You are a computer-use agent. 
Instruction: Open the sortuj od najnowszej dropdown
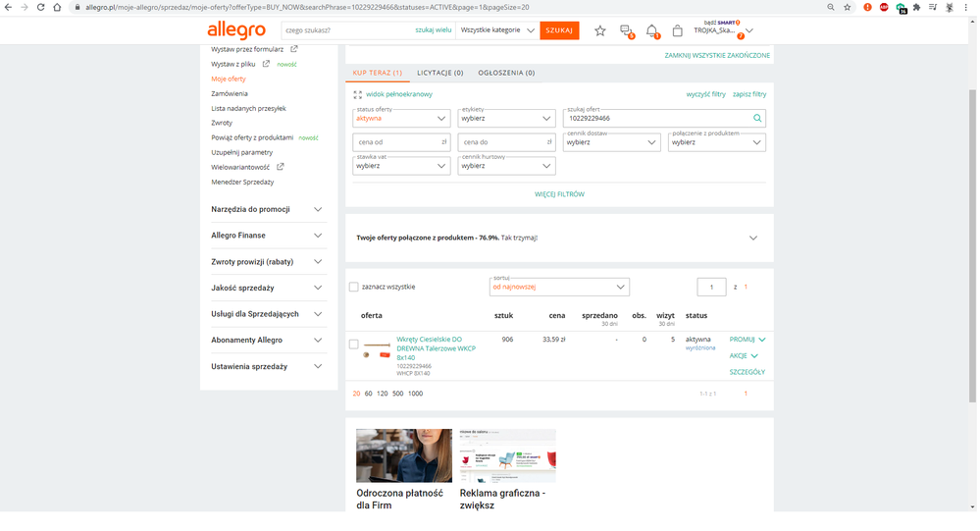pyautogui.click(x=559, y=287)
